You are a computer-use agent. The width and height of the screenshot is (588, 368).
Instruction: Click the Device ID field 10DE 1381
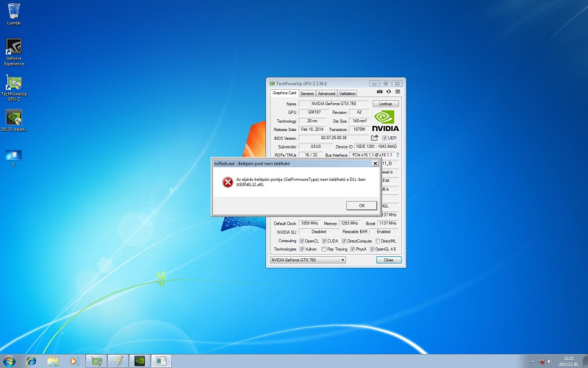pos(376,146)
